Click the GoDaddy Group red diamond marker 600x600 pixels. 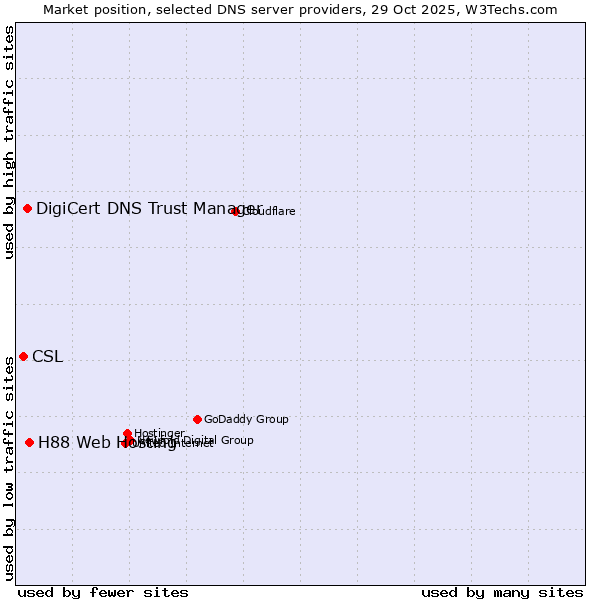coord(197,419)
